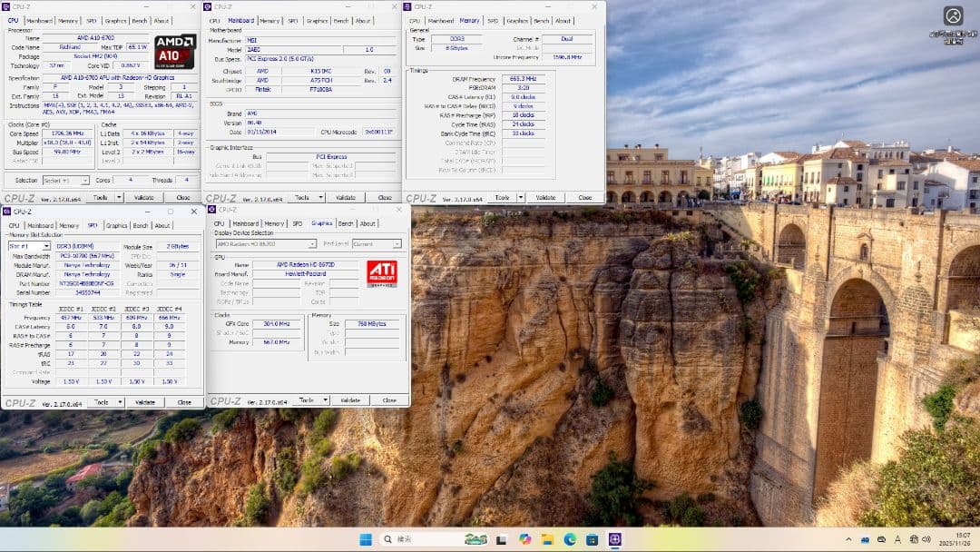
Task: Switch to the Bench tab in CPU window
Action: click(141, 19)
